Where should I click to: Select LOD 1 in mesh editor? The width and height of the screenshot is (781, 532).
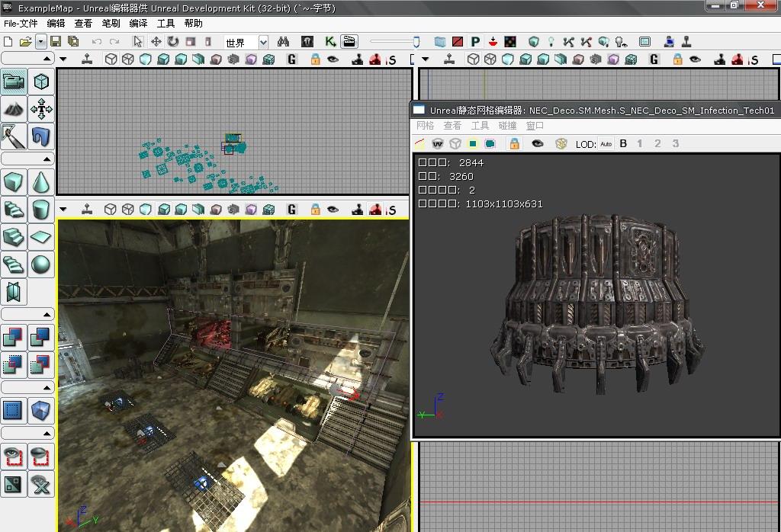640,143
